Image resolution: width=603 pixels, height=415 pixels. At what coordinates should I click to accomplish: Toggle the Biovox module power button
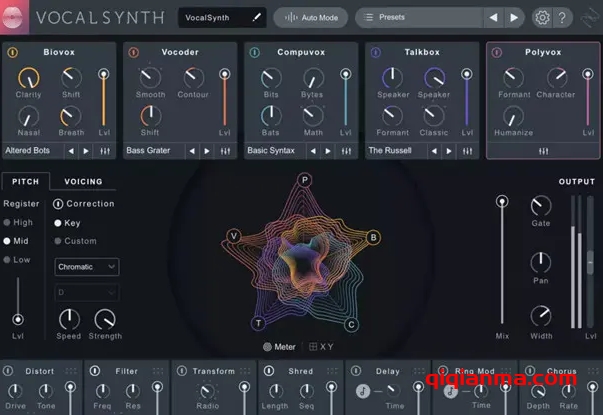(x=12, y=51)
